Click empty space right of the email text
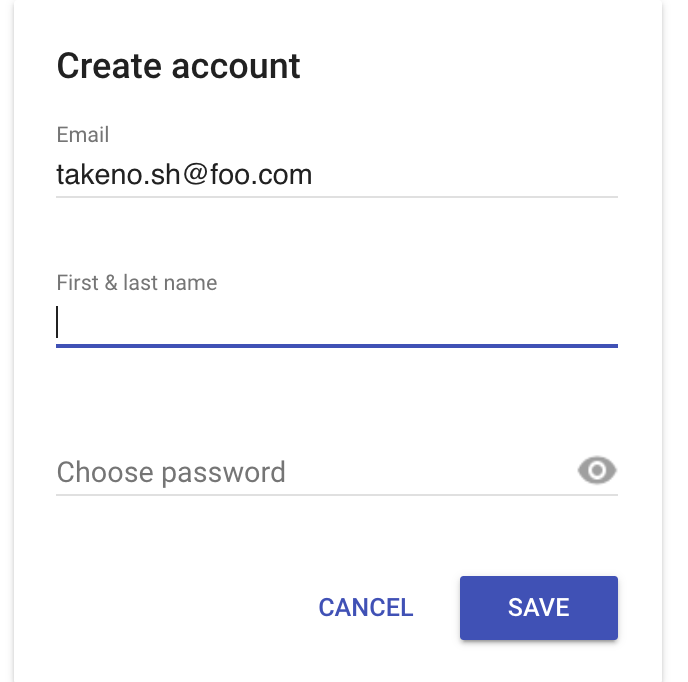Image resolution: width=688 pixels, height=682 pixels. (x=465, y=175)
